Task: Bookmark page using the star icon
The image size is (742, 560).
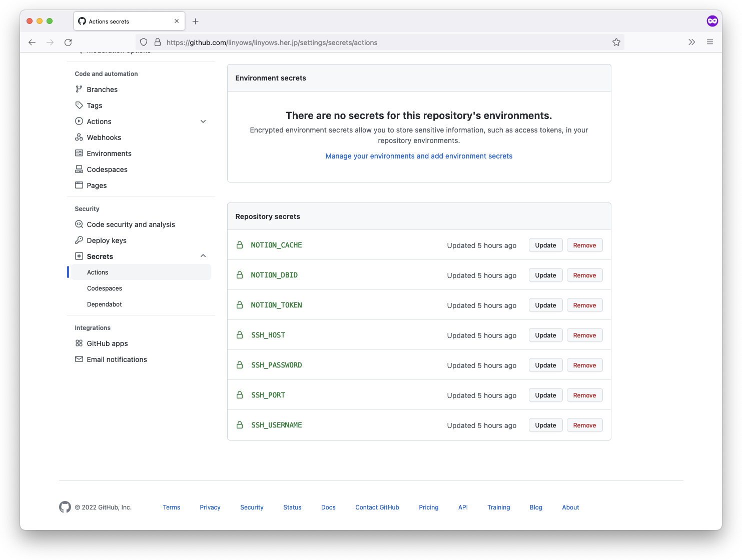Action: pyautogui.click(x=616, y=42)
